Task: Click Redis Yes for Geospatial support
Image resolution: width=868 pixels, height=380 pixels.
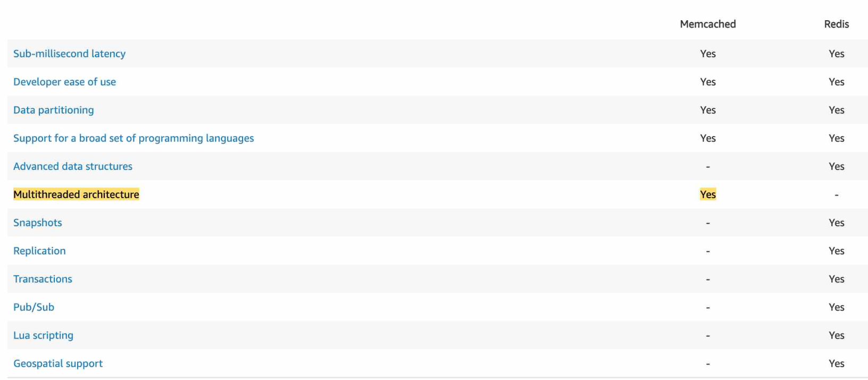Action: (836, 364)
